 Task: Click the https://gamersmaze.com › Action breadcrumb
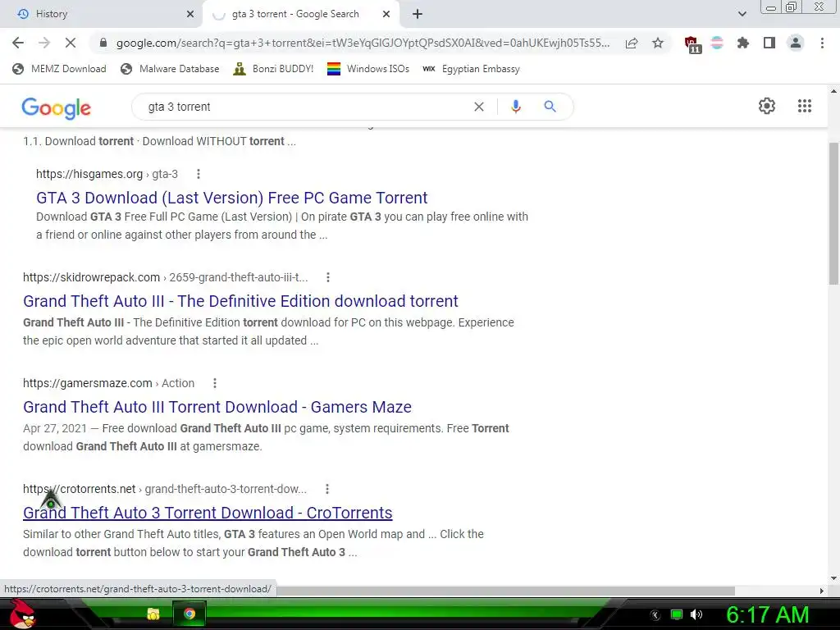click(109, 383)
